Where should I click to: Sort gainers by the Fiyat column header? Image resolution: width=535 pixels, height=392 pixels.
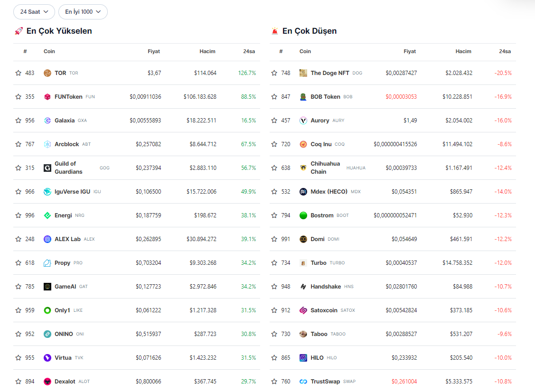point(154,51)
